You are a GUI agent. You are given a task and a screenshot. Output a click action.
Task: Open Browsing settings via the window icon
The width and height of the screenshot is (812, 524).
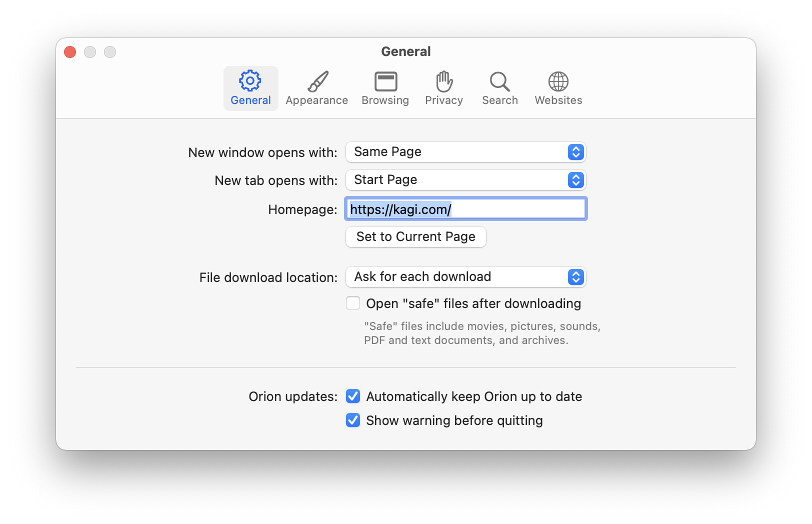(x=385, y=81)
